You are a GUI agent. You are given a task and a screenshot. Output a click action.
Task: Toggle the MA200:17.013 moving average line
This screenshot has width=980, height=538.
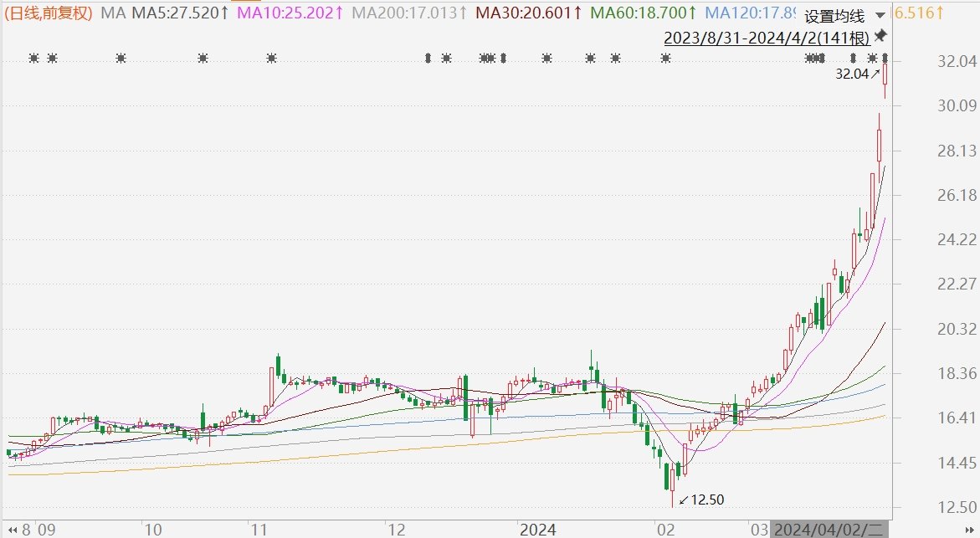(409, 13)
